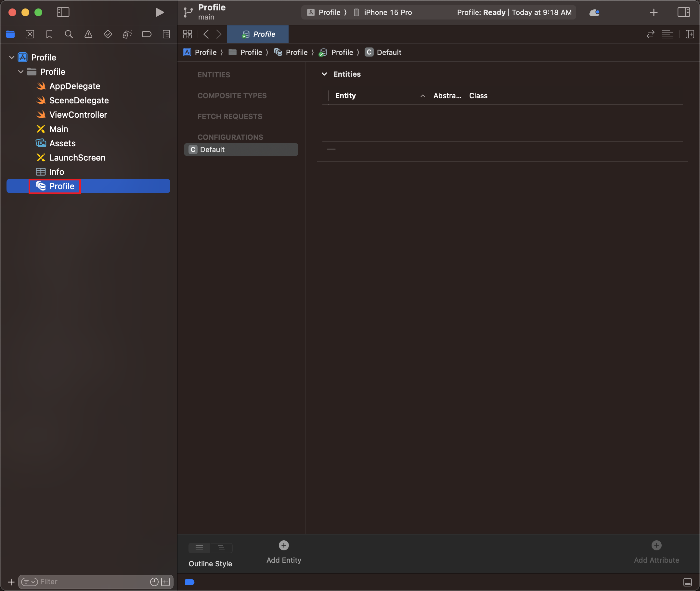Viewport: 700px width, 591px height.
Task: Toggle recent files filter clock icon
Action: pos(154,582)
